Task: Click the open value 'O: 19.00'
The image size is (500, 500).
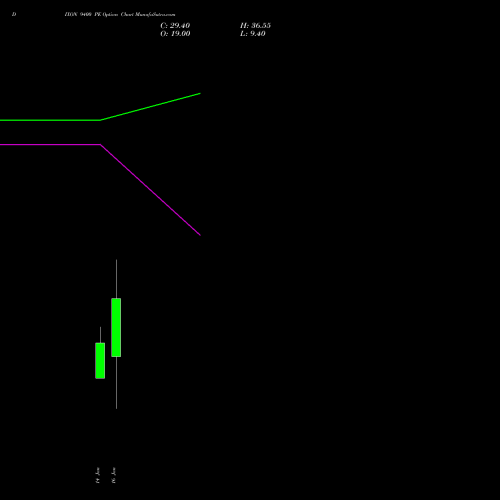Action: point(175,34)
